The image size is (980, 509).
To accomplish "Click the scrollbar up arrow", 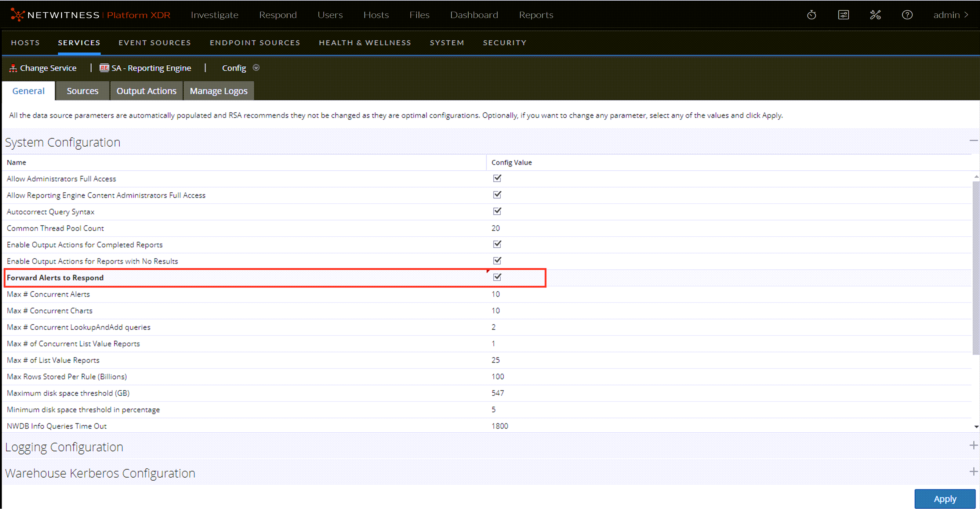I will [x=976, y=176].
